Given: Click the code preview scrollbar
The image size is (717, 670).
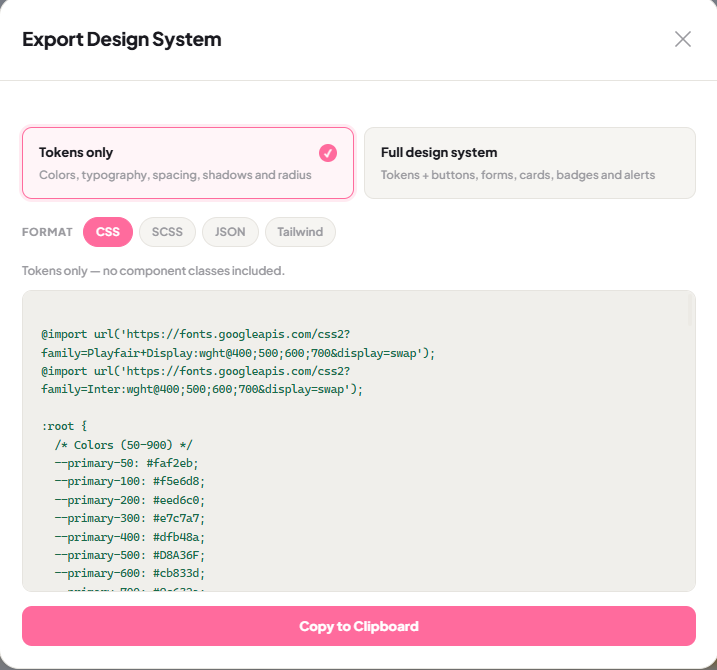Looking at the screenshot, I should pos(690,310).
